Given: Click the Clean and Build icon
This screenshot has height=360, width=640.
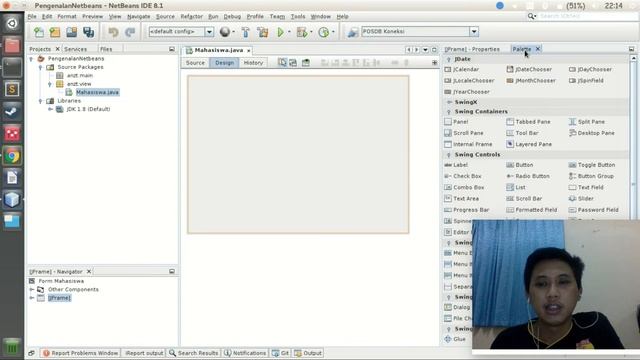Looking at the screenshot, I should click(262, 32).
